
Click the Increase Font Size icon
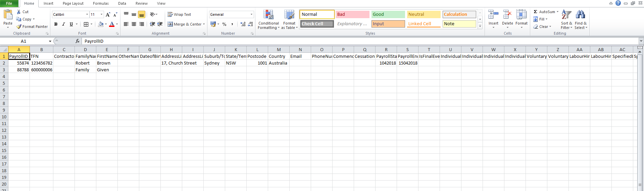108,14
